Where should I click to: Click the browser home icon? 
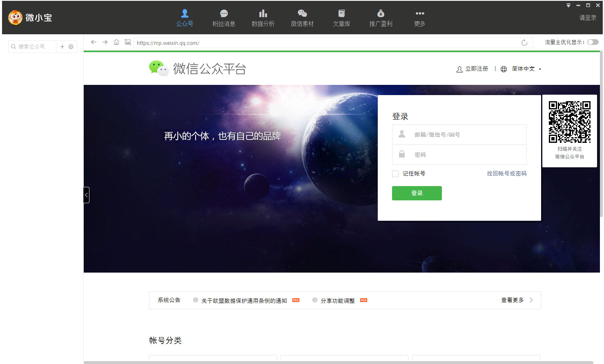point(116,42)
